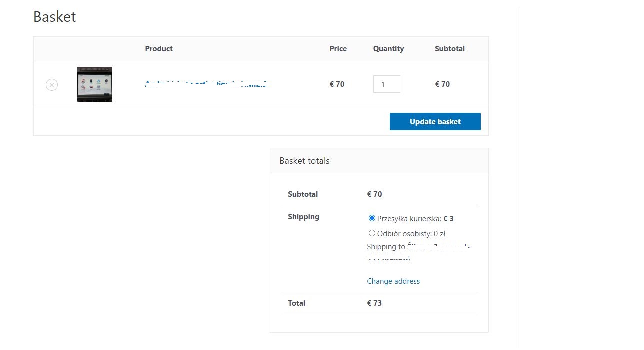Click the Price column header
This screenshot has height=350, width=644.
[x=338, y=49]
